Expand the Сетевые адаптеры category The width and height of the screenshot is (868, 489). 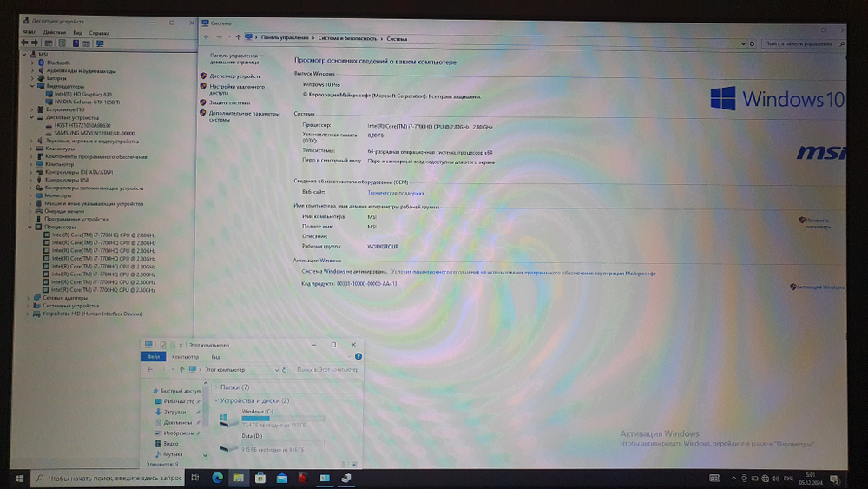coord(29,297)
